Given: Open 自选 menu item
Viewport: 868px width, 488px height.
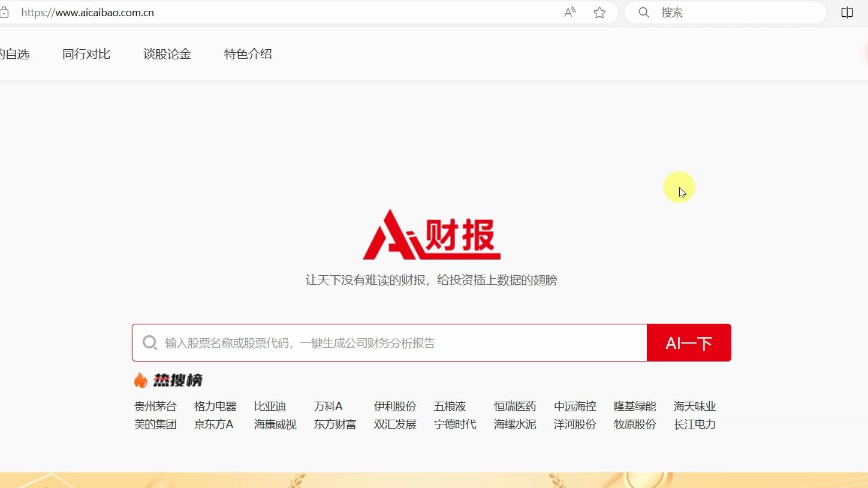Looking at the screenshot, I should click(14, 54).
